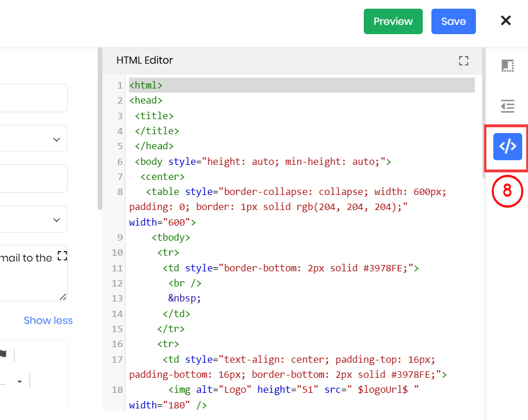
Task: Click the <br /> tag on line 12
Action: tap(185, 283)
